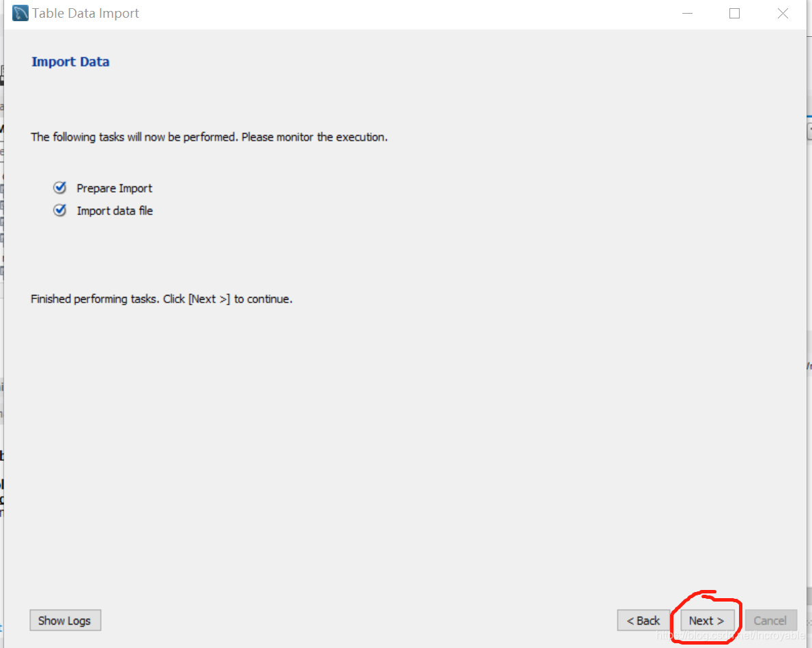Viewport: 812px width, 648px height.
Task: Click the grayed-out Cancel button
Action: (770, 621)
